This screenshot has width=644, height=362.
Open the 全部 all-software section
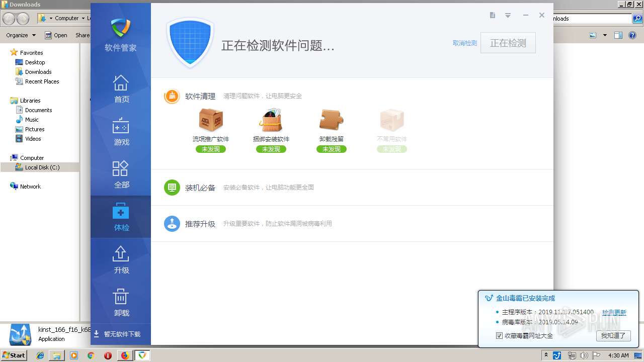tap(121, 174)
